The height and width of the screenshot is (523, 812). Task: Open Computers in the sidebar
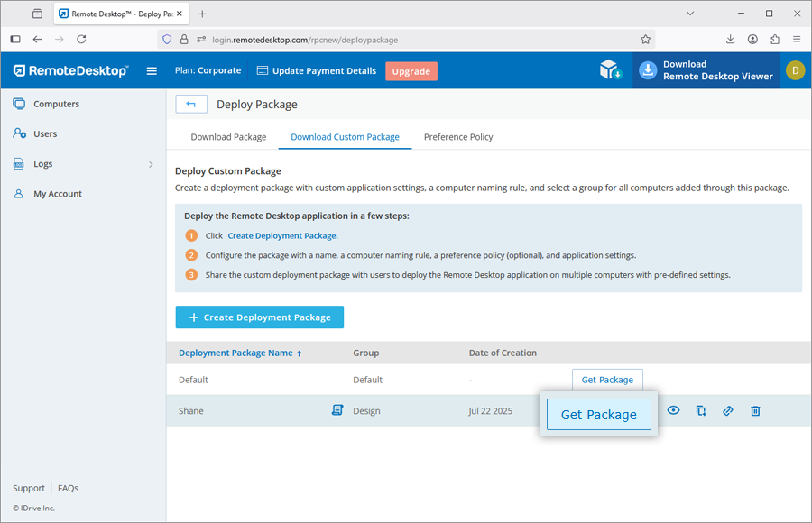(x=56, y=104)
